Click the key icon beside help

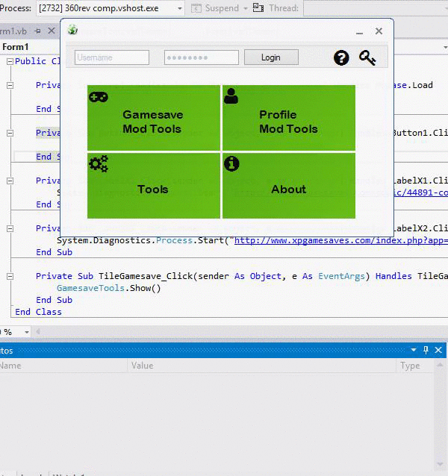(x=367, y=57)
